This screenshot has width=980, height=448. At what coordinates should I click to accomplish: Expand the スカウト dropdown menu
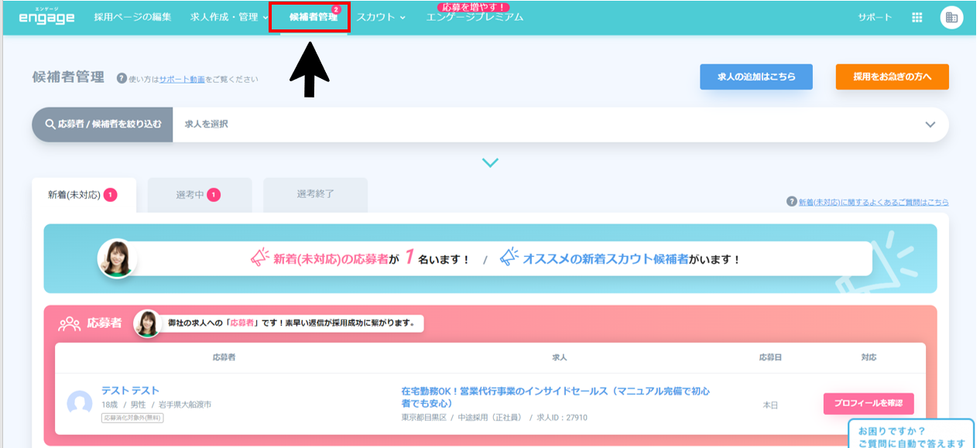(x=381, y=17)
